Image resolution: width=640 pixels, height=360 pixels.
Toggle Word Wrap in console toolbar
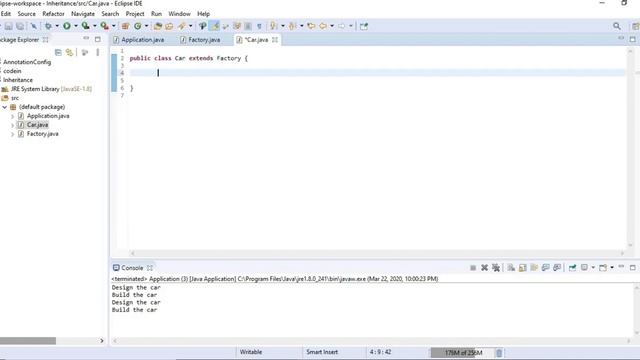534,268
